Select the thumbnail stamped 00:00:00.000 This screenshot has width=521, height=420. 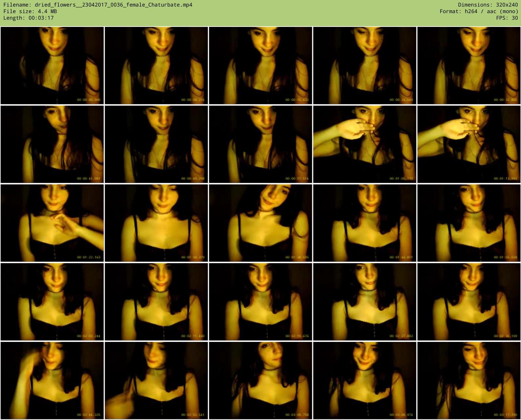[x=52, y=66]
